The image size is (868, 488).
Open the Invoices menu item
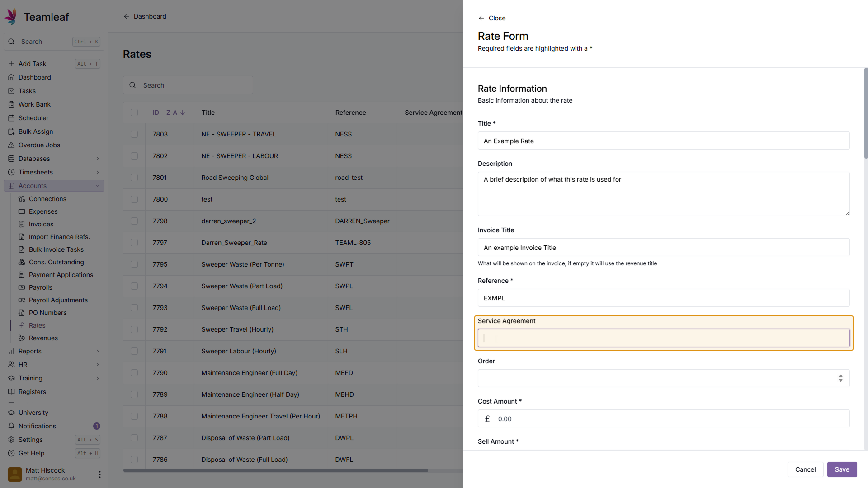coord(41,224)
